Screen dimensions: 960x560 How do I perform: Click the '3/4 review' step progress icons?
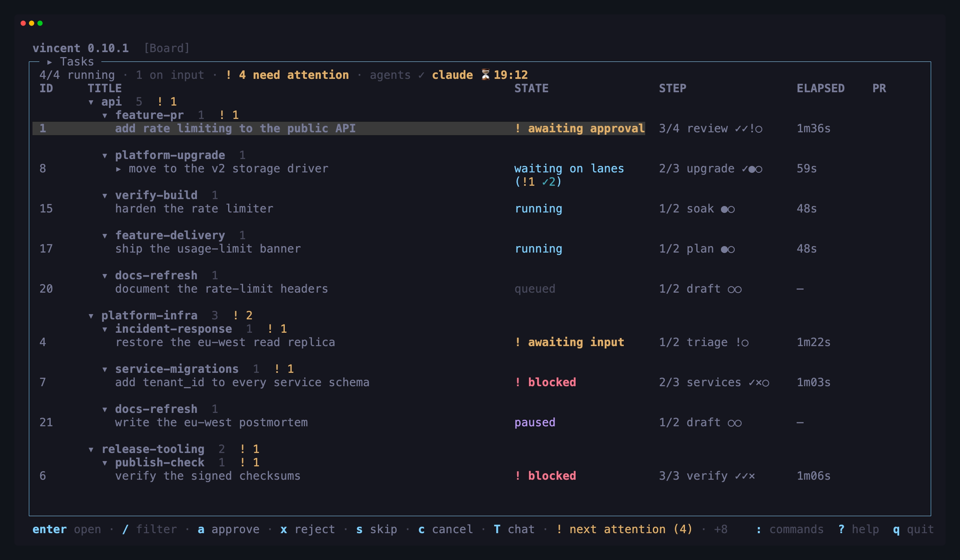pyautogui.click(x=748, y=129)
